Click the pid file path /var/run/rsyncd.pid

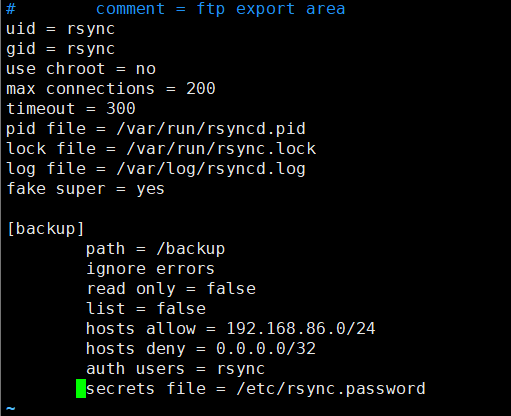click(211, 129)
